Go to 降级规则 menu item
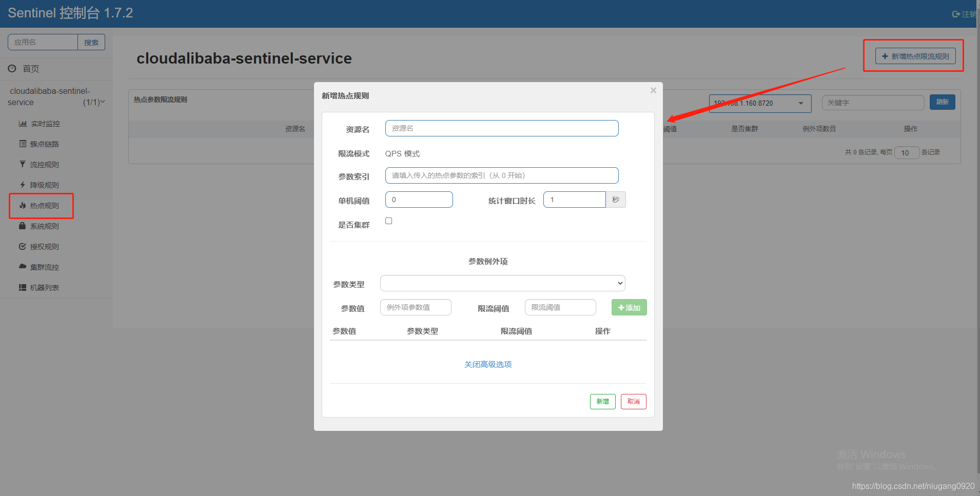 tap(45, 185)
